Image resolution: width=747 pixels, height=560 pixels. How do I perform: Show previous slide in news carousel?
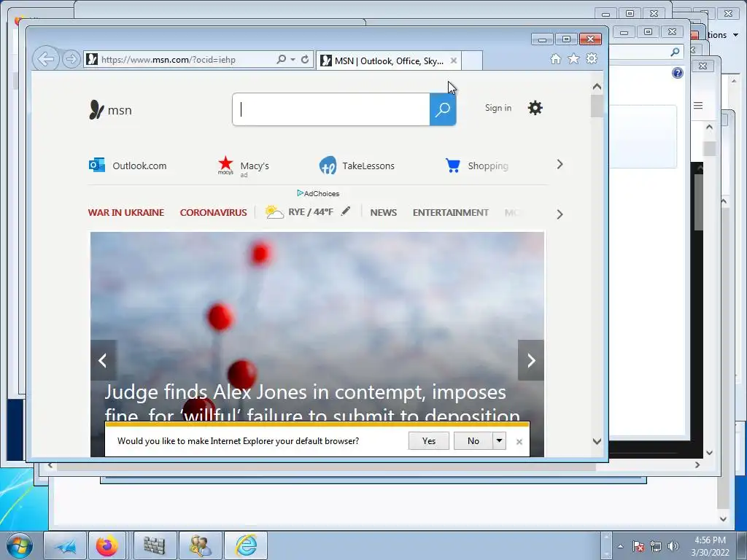tap(103, 360)
